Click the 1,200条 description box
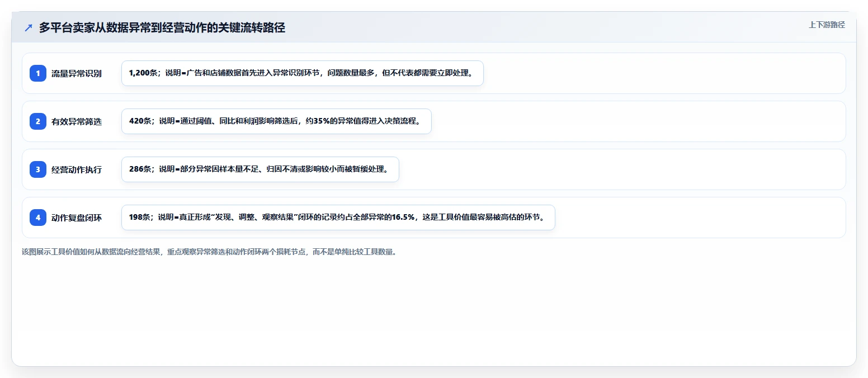Viewport: 868px width, 378px height. pyautogui.click(x=302, y=73)
